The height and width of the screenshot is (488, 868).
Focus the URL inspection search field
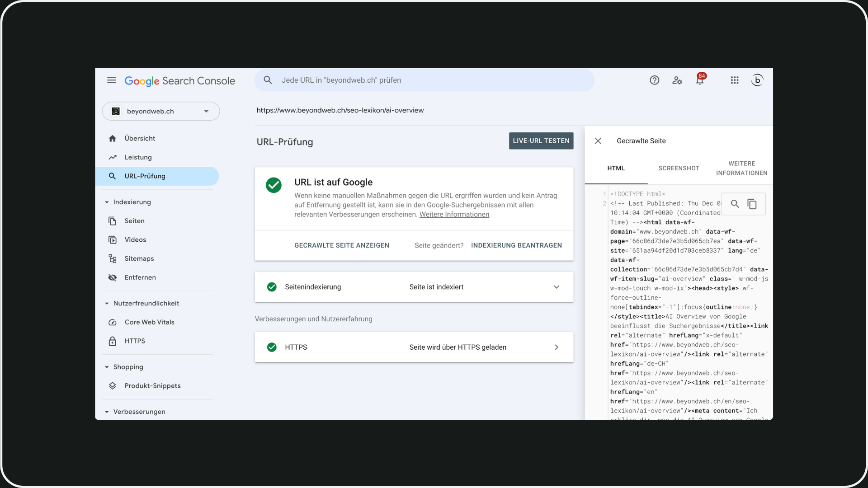[425, 80]
